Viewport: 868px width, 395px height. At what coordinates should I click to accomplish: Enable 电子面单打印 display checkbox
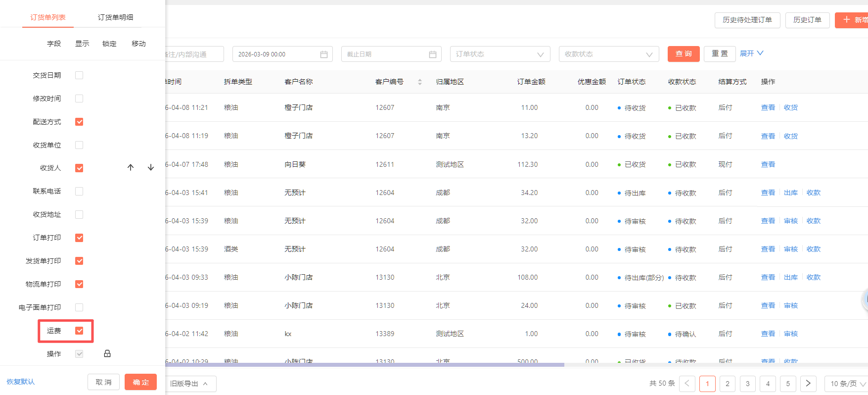point(79,307)
